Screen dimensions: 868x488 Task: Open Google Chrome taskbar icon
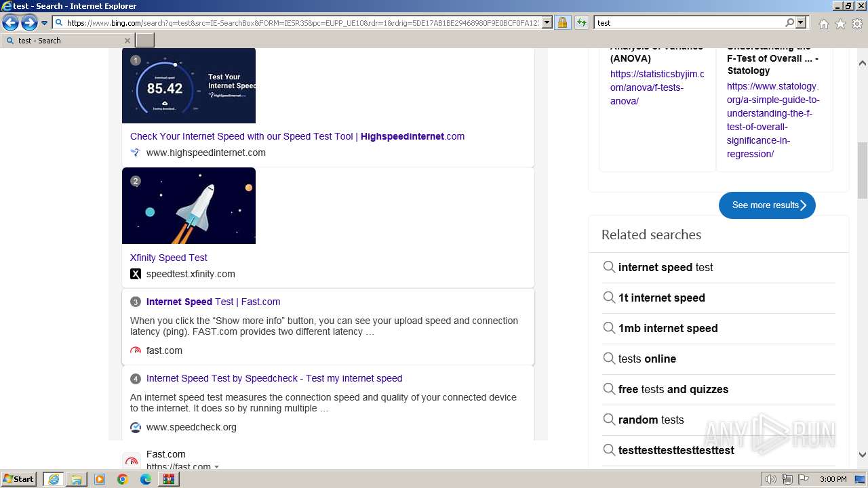[123, 479]
